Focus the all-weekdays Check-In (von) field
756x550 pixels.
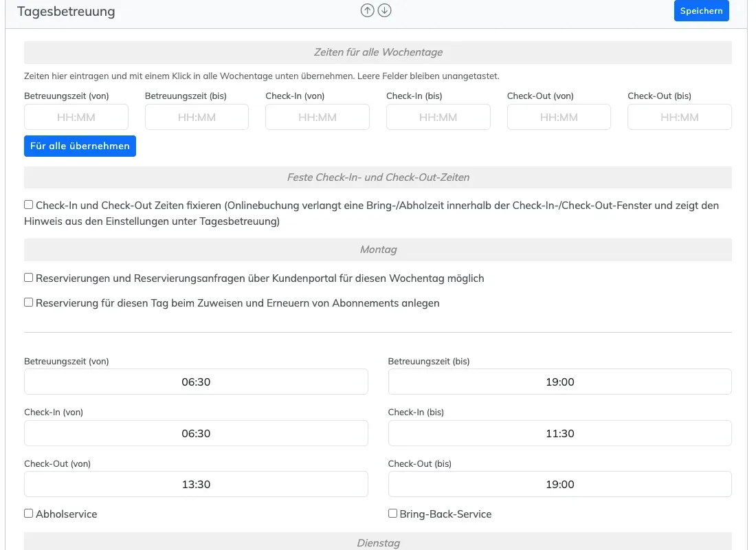318,117
